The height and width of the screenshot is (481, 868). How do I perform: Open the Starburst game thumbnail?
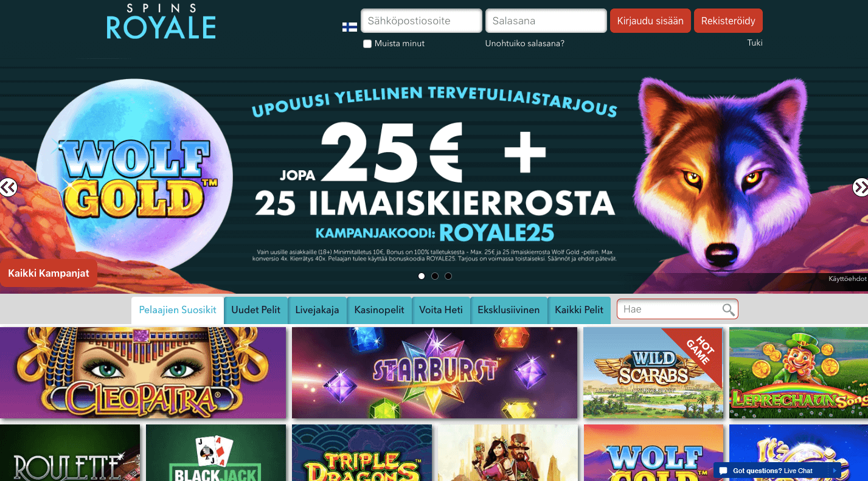click(434, 373)
